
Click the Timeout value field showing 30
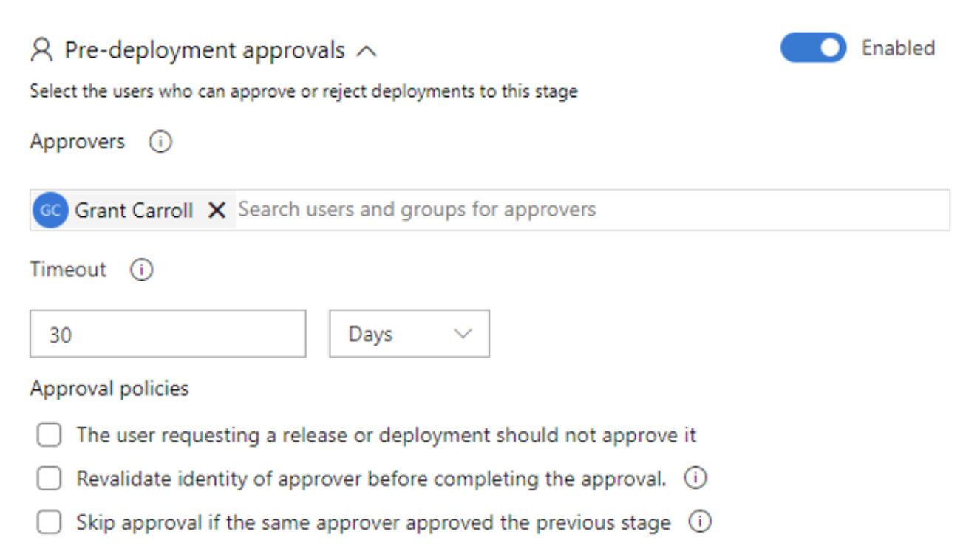pyautogui.click(x=168, y=334)
